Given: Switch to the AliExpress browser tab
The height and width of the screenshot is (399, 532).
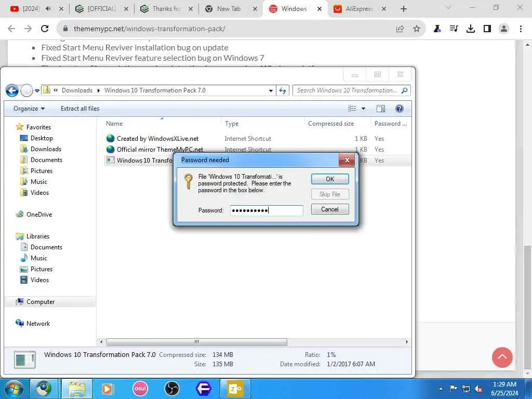Looking at the screenshot, I should click(x=359, y=9).
